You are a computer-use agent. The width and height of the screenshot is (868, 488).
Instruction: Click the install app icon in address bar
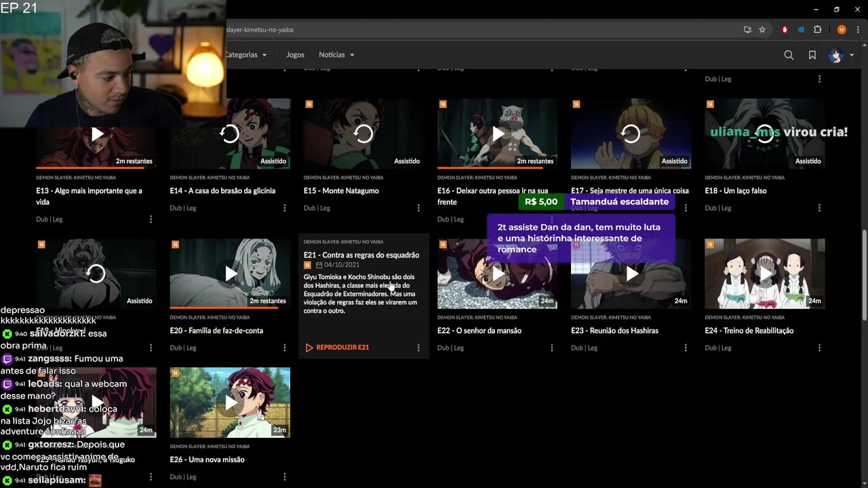[747, 30]
